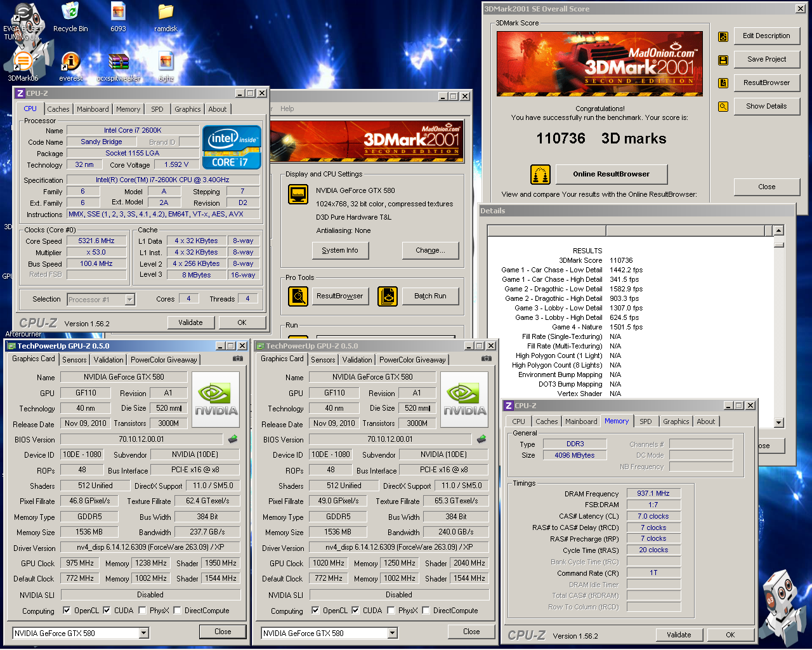
Task: Switch to Caches tab in top CPU-Z
Action: pyautogui.click(x=58, y=109)
